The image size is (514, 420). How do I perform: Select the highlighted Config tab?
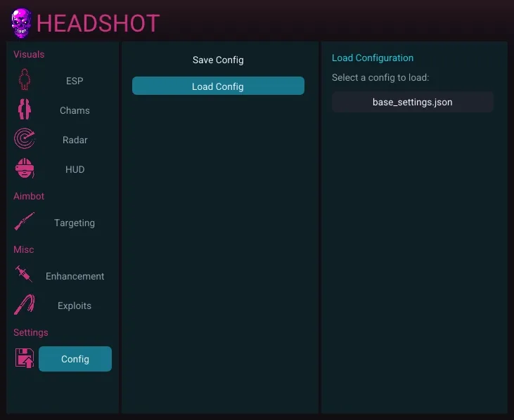click(x=75, y=359)
